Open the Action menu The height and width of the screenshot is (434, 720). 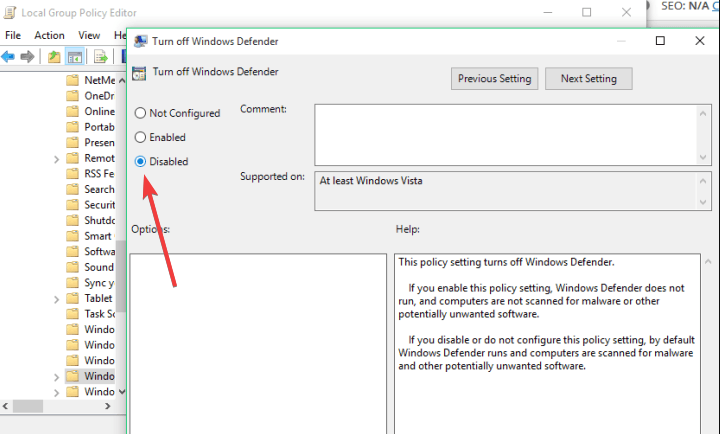50,35
